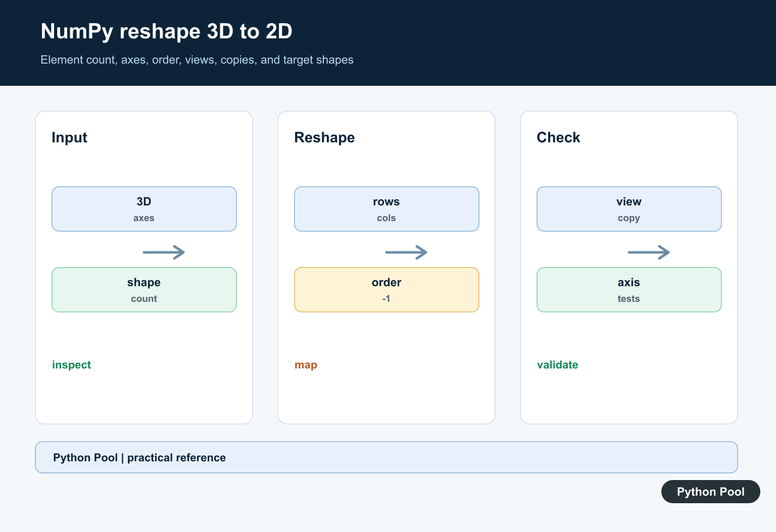Click the 'rows cols' box
The image size is (776, 532).
click(386, 209)
